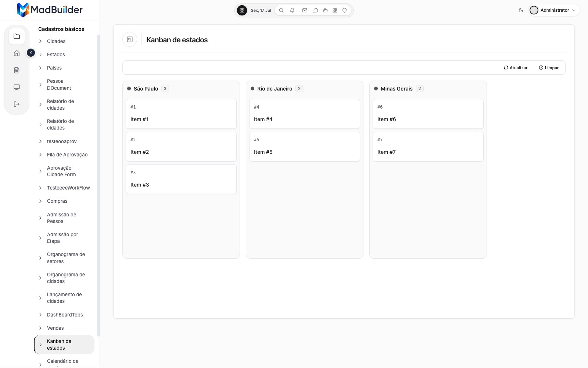Open the robot assistant icon
The width and height of the screenshot is (588, 368).
pos(325,10)
